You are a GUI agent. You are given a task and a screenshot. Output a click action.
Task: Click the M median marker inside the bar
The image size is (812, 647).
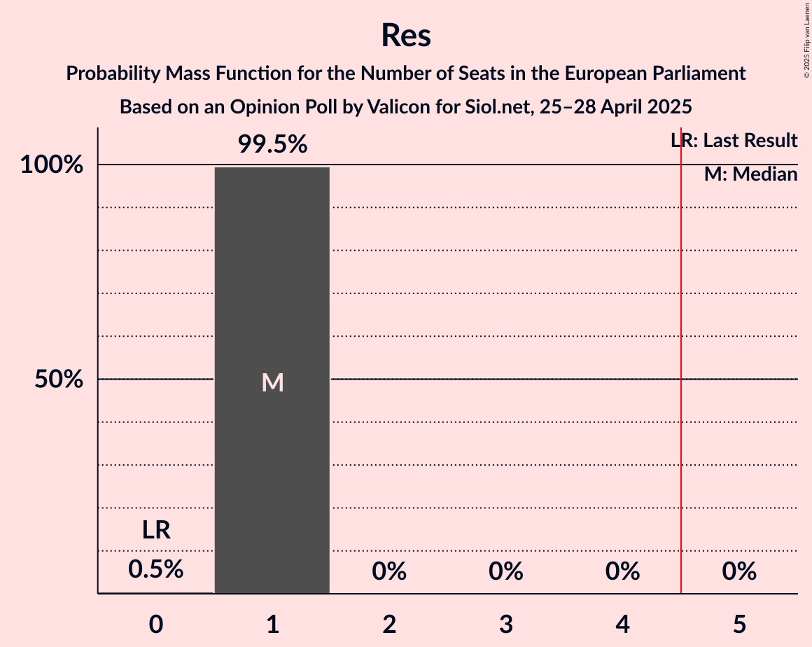[272, 382]
